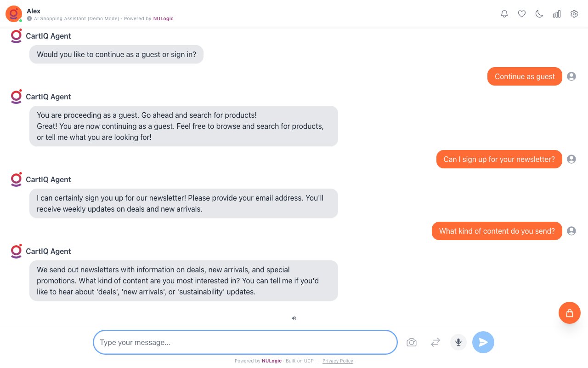This screenshot has width=588, height=368.
Task: Click the "Continue as guest" message bubble
Action: 525,76
